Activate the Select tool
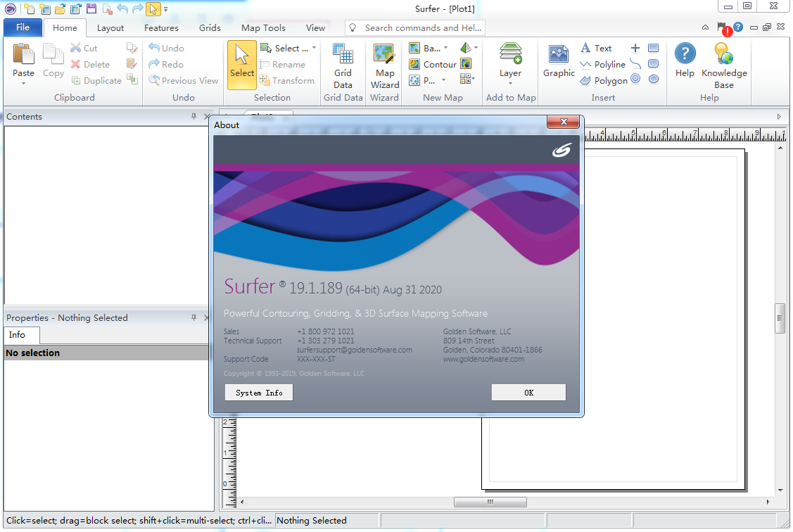The height and width of the screenshot is (532, 793). point(241,64)
